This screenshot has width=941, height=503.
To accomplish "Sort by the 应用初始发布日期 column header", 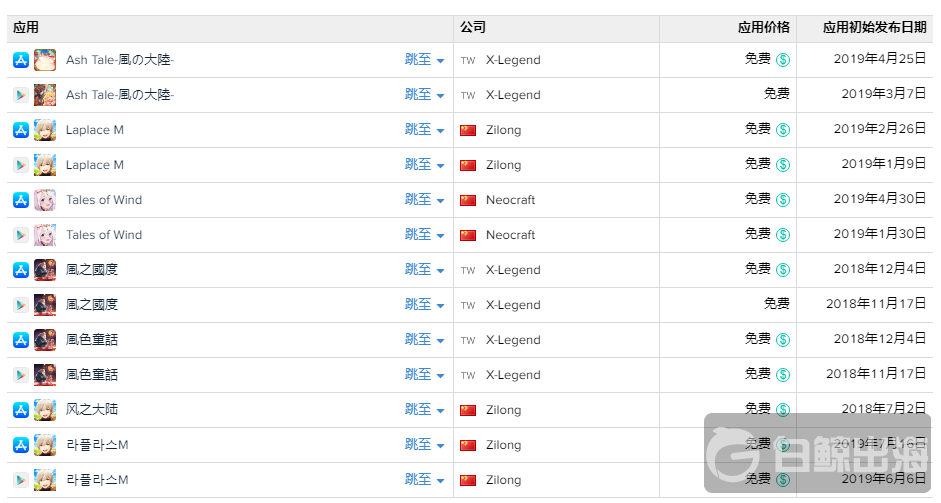I will [873, 28].
